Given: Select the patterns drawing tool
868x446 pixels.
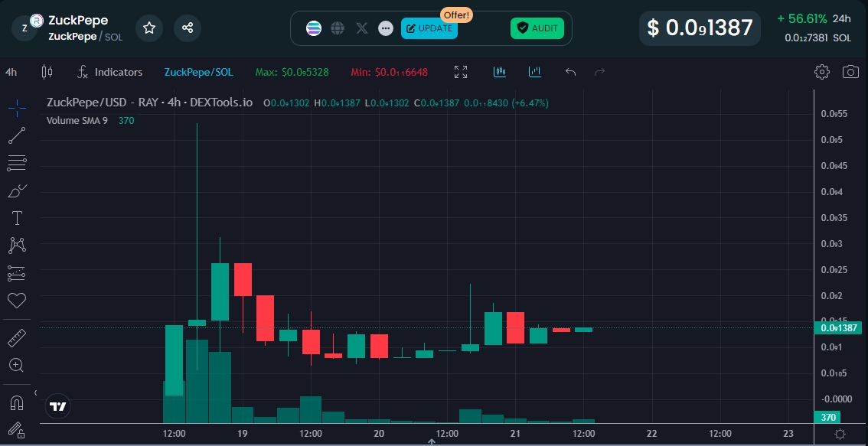Looking at the screenshot, I should (x=17, y=246).
